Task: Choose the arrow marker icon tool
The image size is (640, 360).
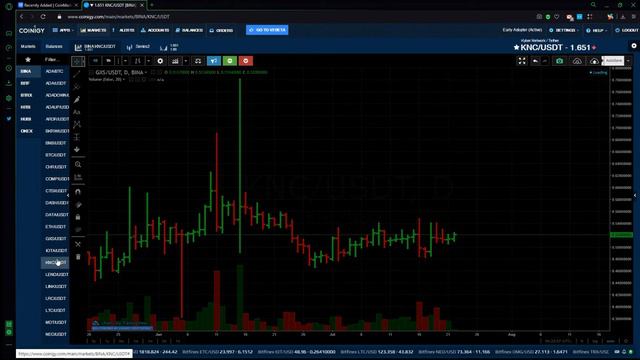Action: 77,149
